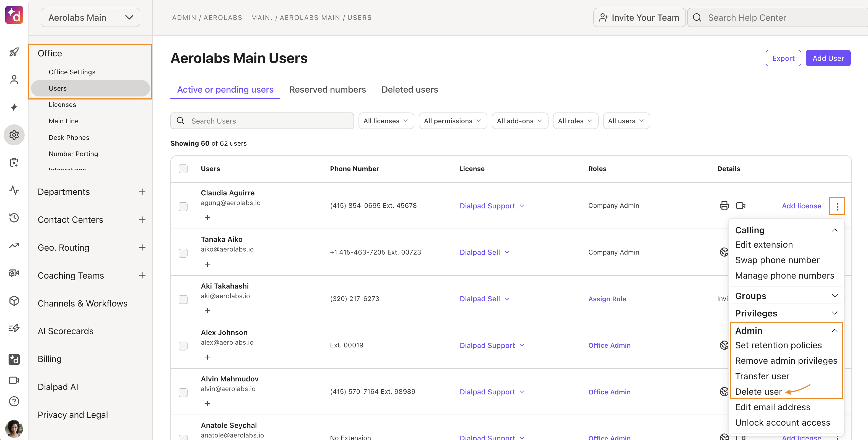Add a new Department with plus icon
Image resolution: width=868 pixels, height=440 pixels.
click(142, 192)
